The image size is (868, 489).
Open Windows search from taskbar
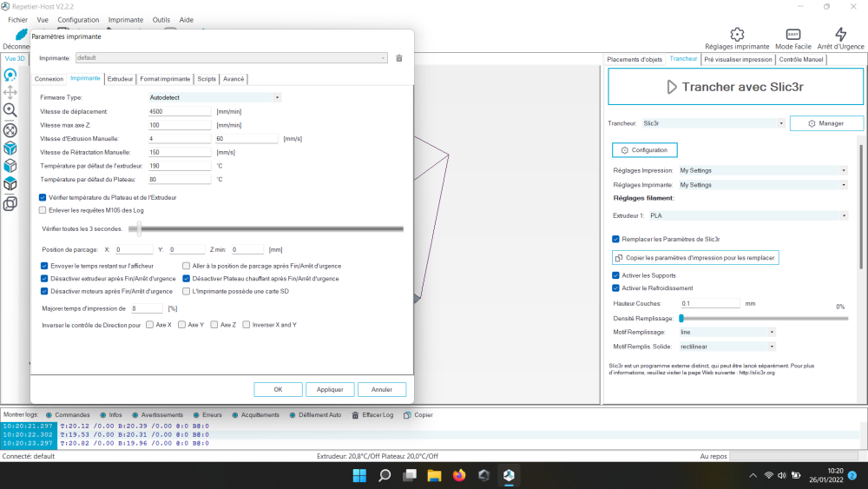pos(385,475)
